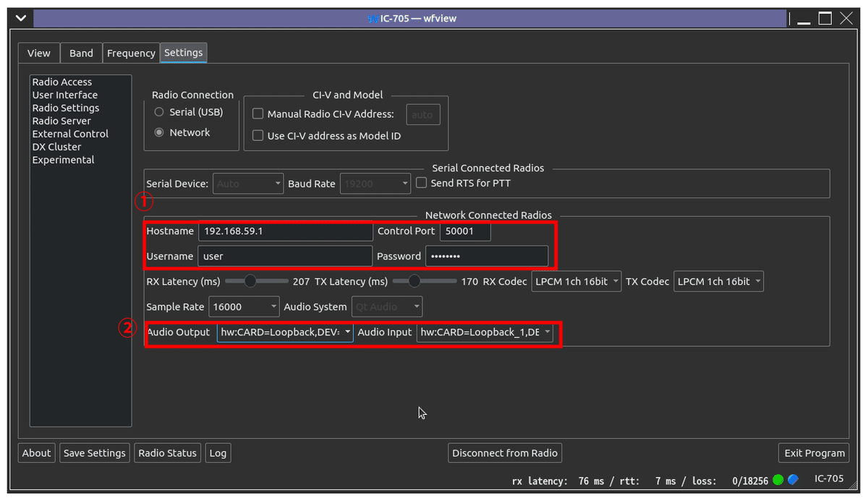This screenshot has width=868, height=501.
Task: Click the wfview icon in the title bar
Action: click(x=374, y=18)
